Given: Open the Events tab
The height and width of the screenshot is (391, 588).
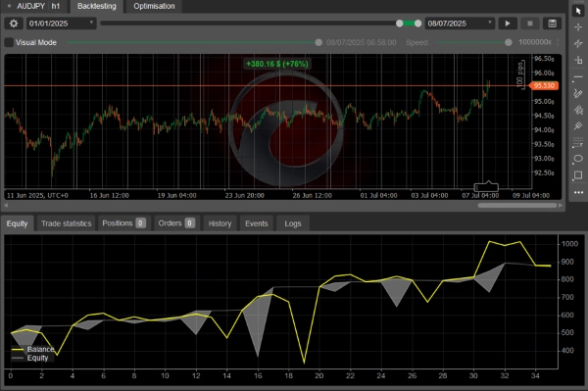Looking at the screenshot, I should click(257, 223).
